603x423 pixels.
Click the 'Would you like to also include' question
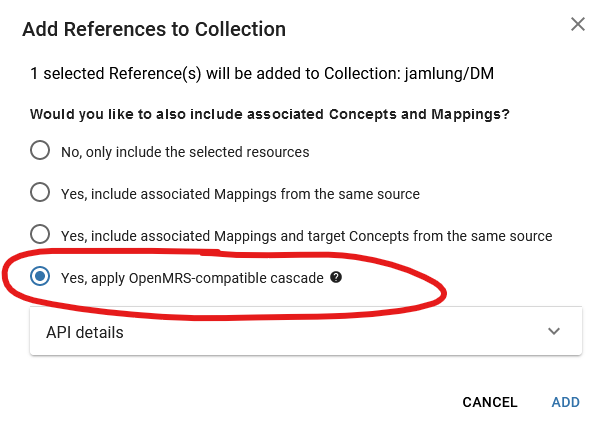point(270,114)
